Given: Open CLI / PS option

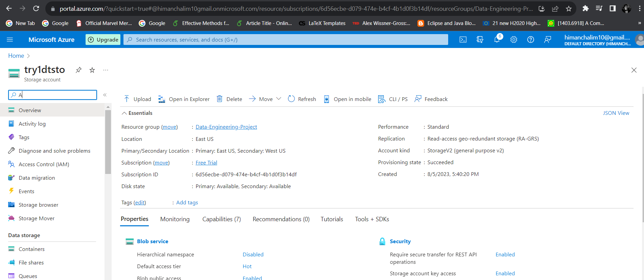Looking at the screenshot, I should pyautogui.click(x=393, y=99).
